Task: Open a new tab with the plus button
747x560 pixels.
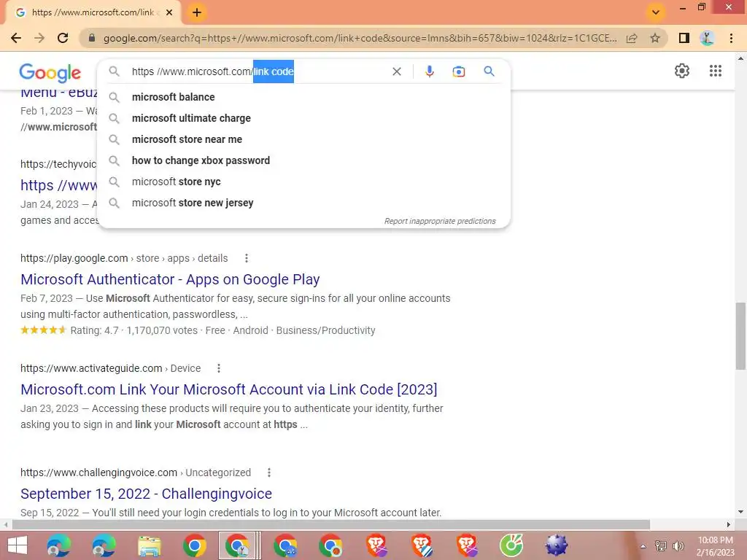Action: (x=197, y=12)
